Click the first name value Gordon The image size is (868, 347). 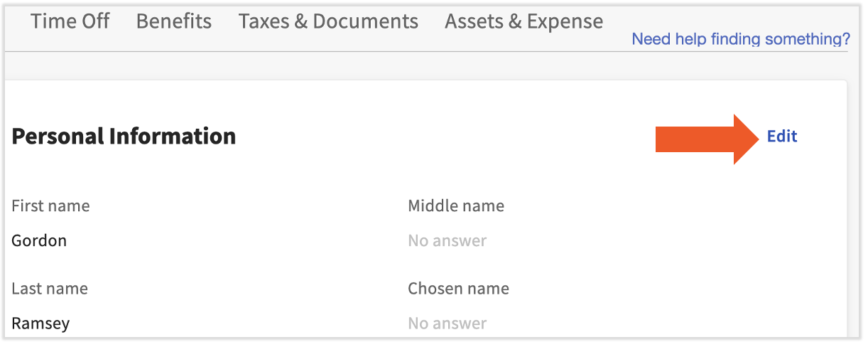pyautogui.click(x=39, y=240)
